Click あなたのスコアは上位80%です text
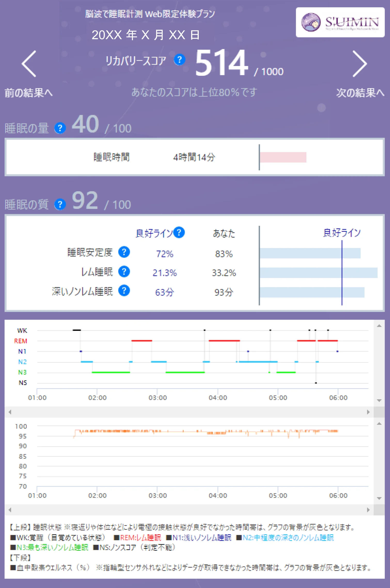 coord(194,92)
